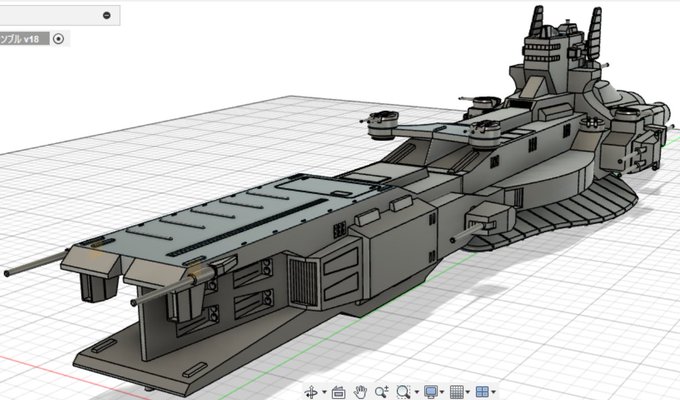Activate the Pan hand tool
Image resolution: width=680 pixels, height=400 pixels.
[360, 392]
